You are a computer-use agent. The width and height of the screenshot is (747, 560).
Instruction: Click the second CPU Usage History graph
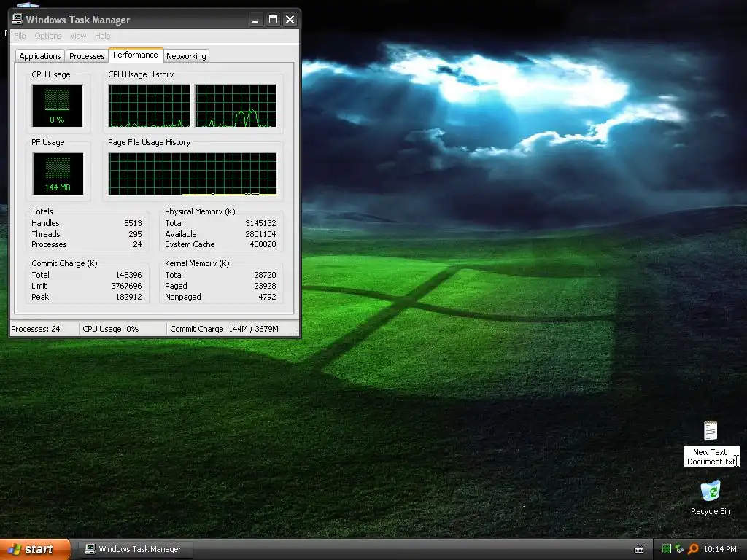point(236,106)
